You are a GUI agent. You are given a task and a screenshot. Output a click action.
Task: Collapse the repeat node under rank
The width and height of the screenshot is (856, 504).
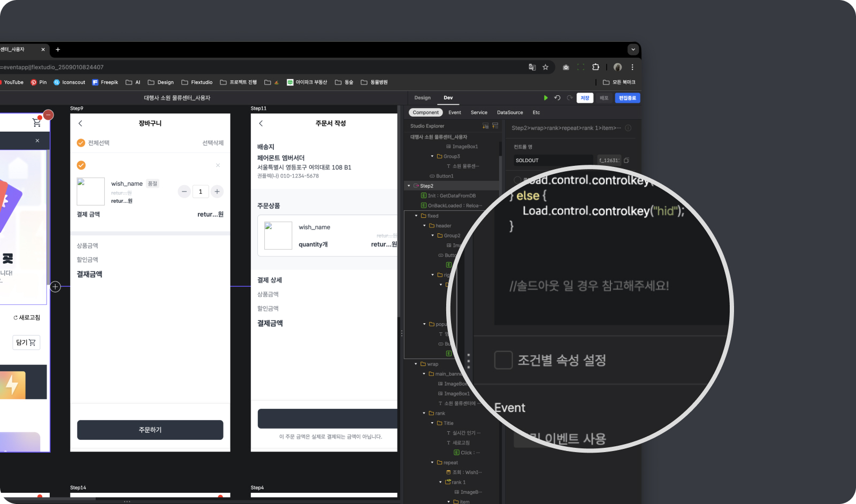click(432, 462)
